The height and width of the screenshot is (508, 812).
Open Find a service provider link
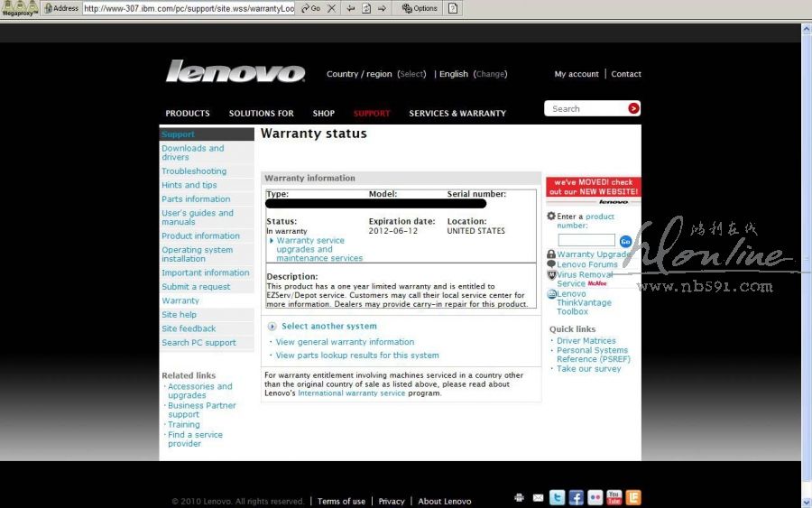(x=195, y=439)
